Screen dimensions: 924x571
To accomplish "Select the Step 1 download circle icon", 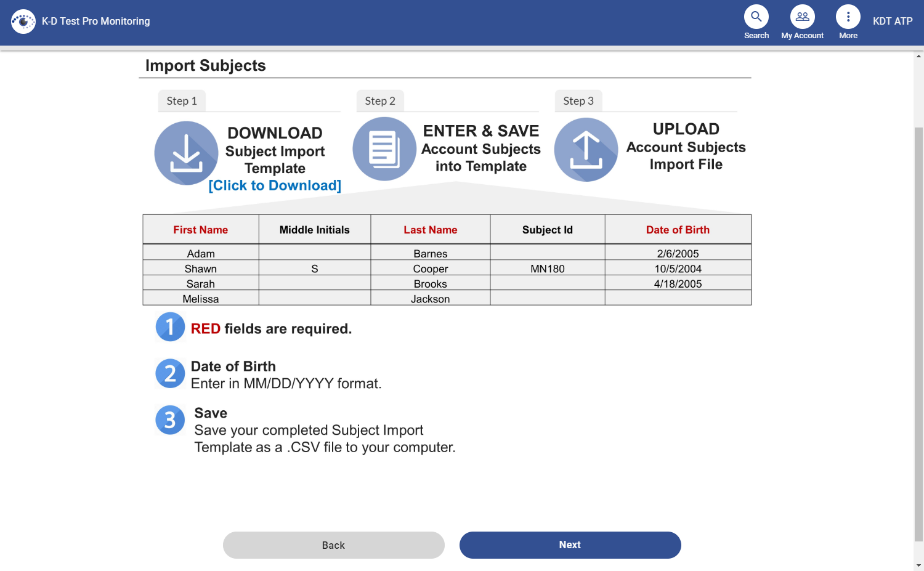I will [186, 152].
